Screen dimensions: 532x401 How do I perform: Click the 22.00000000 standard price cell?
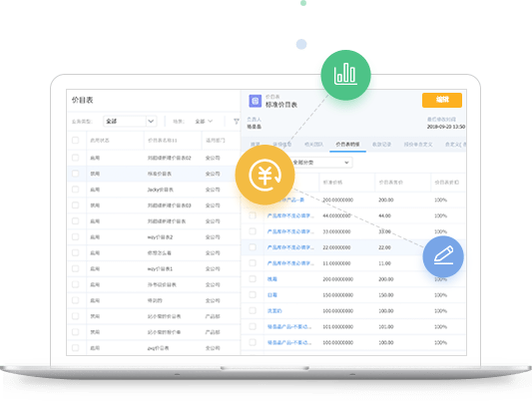[336, 247]
